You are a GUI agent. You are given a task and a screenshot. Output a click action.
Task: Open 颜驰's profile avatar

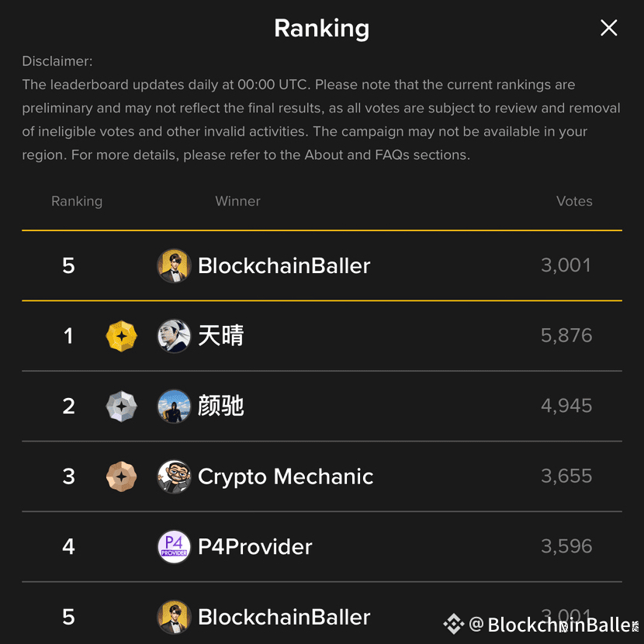[174, 407]
